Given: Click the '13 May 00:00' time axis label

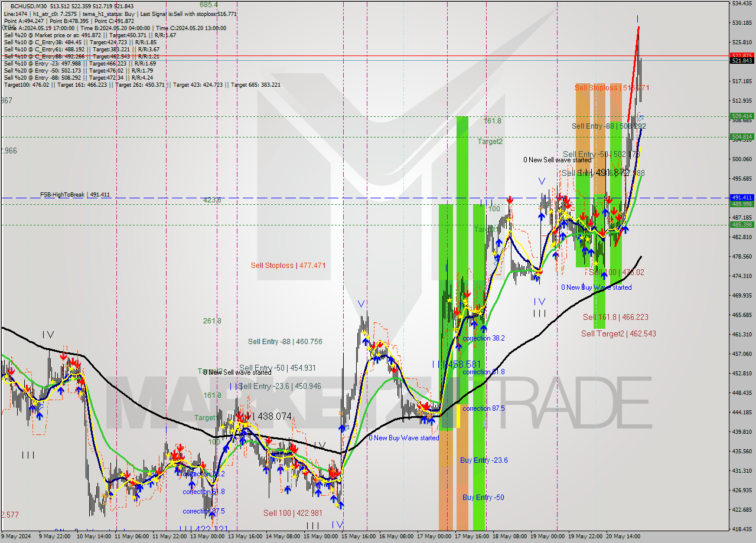Looking at the screenshot, I should [208, 537].
